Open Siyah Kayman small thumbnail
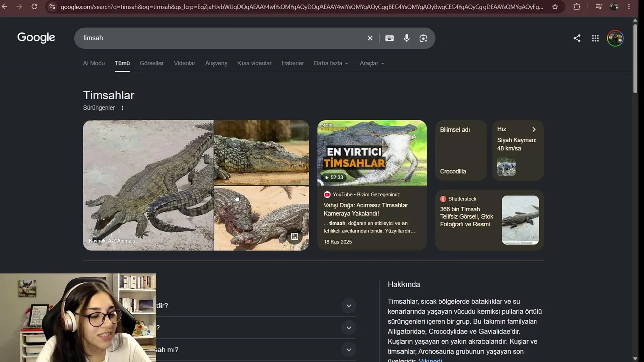The height and width of the screenshot is (362, 644). 506,167
